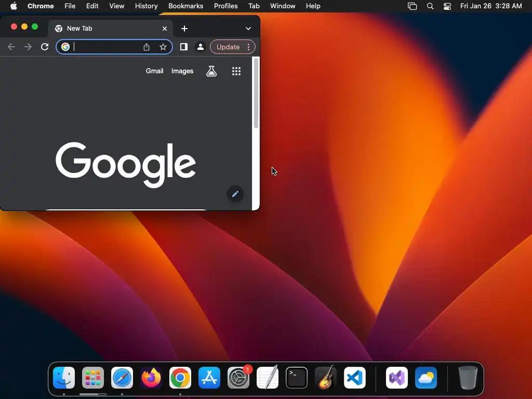Open the Chrome app menu

41,6
